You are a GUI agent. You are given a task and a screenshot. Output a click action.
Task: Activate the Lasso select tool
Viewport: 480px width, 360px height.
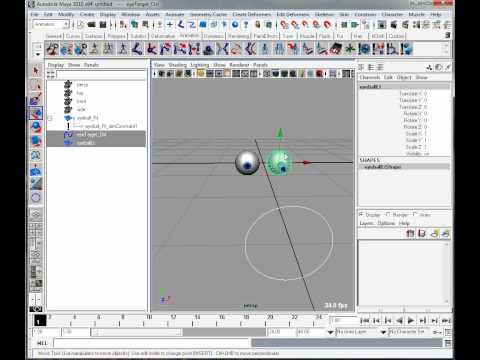[36, 85]
